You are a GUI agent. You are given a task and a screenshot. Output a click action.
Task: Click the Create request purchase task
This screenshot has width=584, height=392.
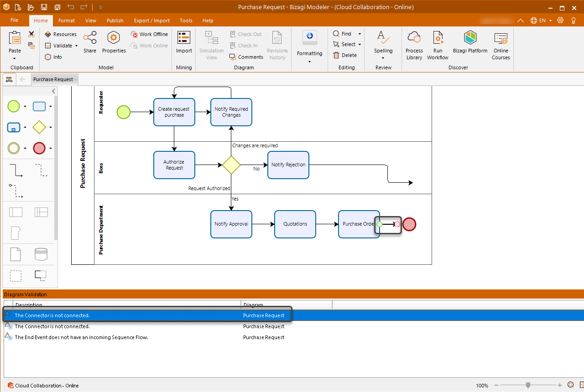tap(174, 112)
